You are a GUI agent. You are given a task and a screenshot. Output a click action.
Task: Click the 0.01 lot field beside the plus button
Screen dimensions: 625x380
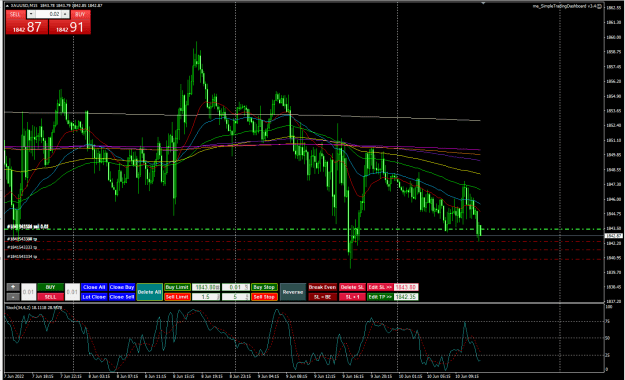tap(28, 292)
